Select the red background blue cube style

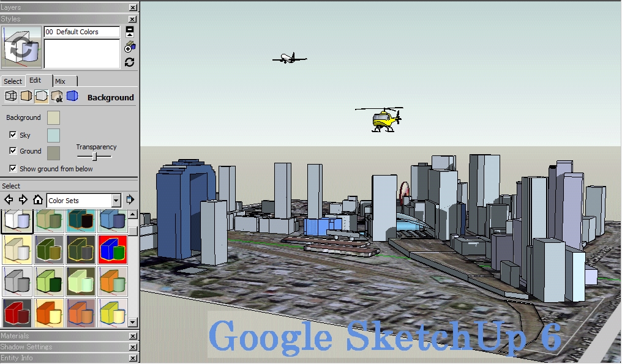point(113,250)
